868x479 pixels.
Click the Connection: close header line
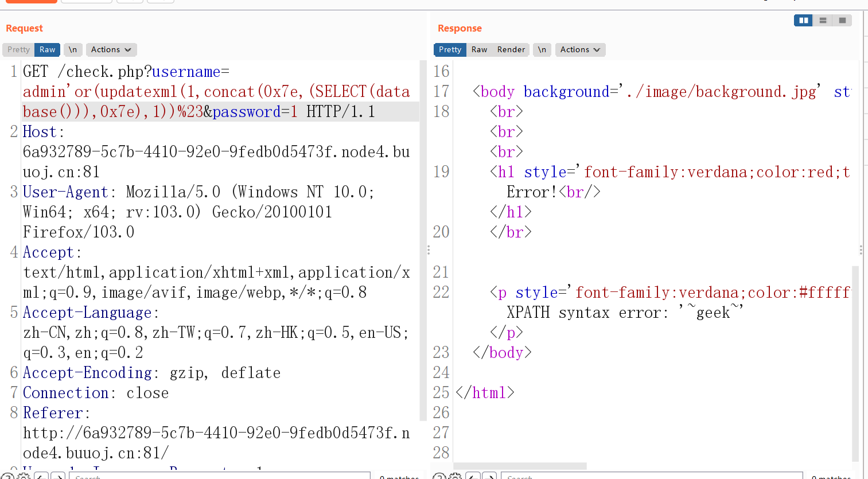click(x=96, y=393)
